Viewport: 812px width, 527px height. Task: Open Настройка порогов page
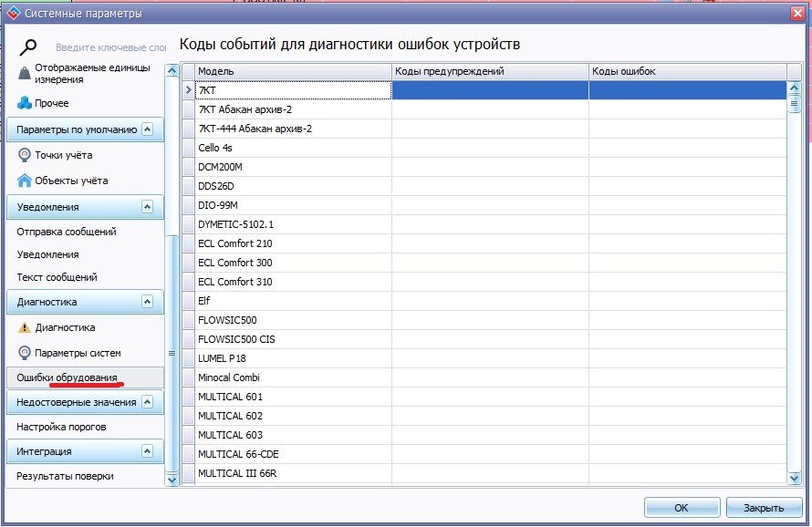coord(61,427)
